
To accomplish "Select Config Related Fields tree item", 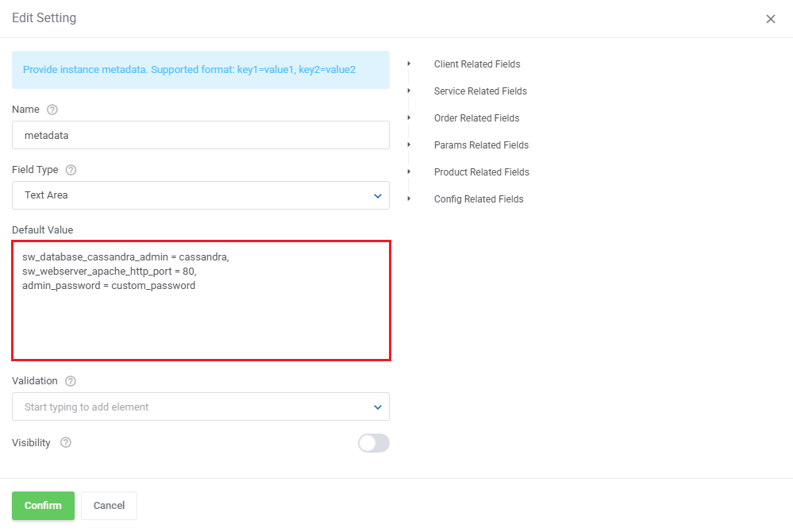I will pos(479,199).
